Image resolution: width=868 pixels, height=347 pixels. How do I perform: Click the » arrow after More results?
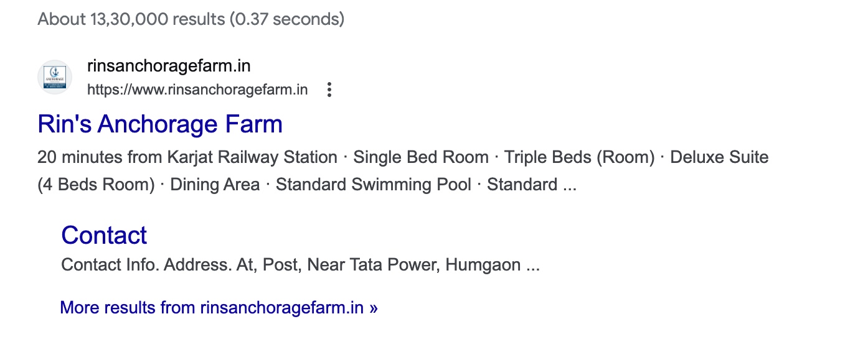pos(373,307)
